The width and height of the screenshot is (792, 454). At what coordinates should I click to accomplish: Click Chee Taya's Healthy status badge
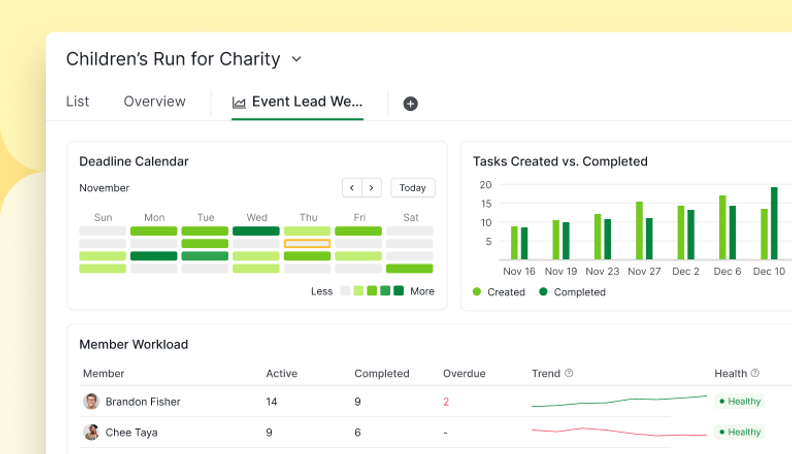739,432
